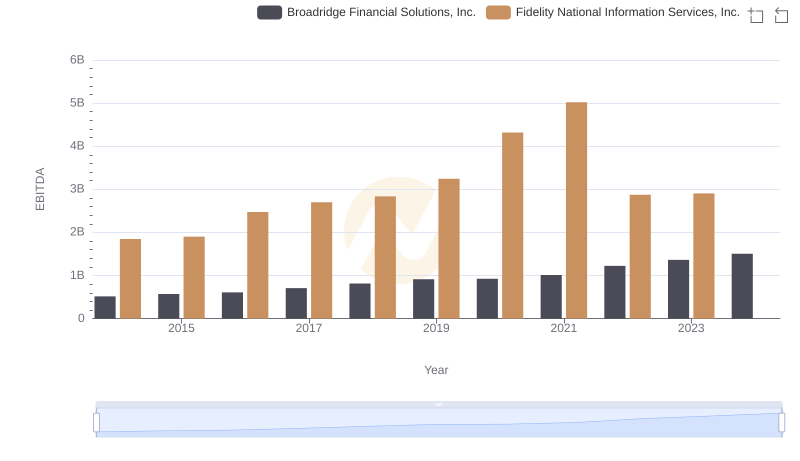Click the x-axis label '2021'
This screenshot has width=800, height=461.
click(564, 328)
